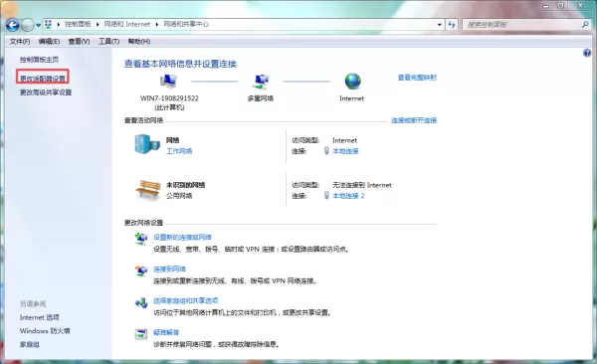Viewport: 597px width, 364px height.
Task: Open 家庭组 in the sidebar
Action: tap(30, 344)
